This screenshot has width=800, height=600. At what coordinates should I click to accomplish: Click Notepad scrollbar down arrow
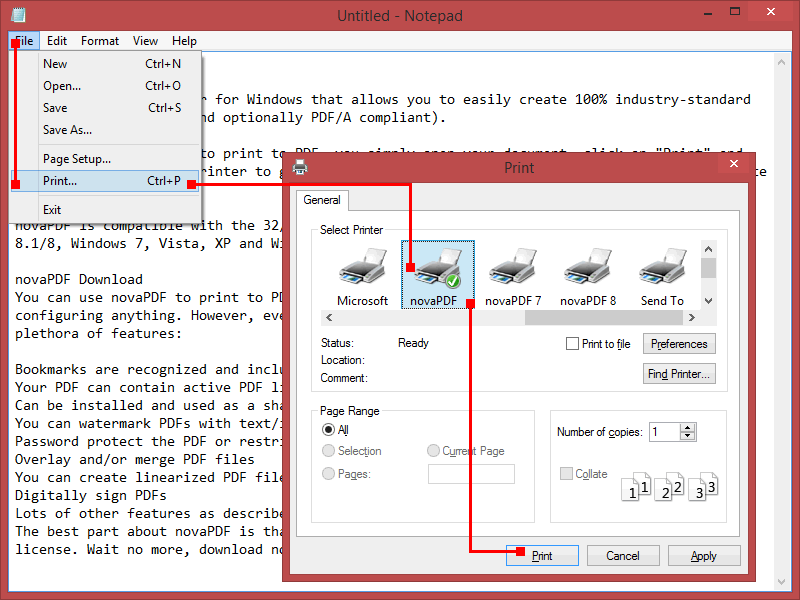781,582
